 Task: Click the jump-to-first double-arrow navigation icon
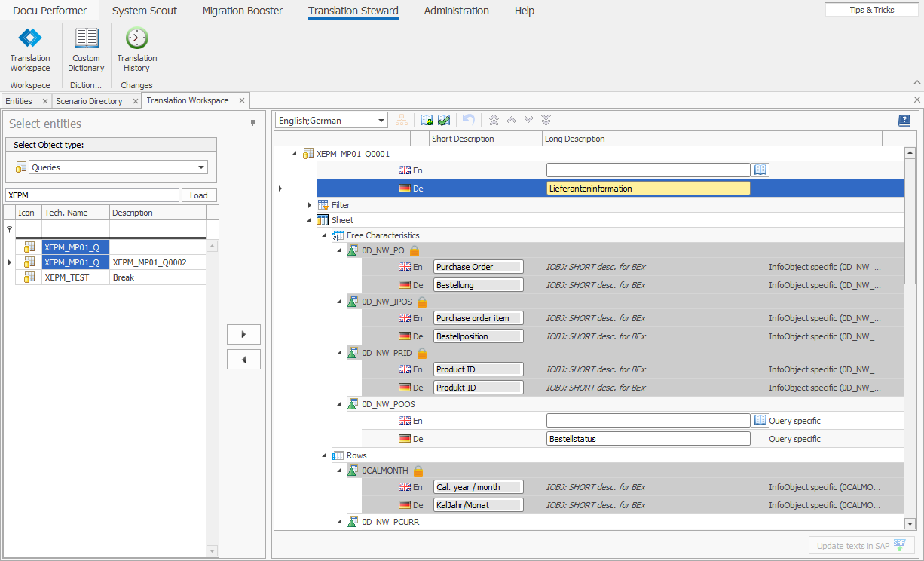coord(494,119)
